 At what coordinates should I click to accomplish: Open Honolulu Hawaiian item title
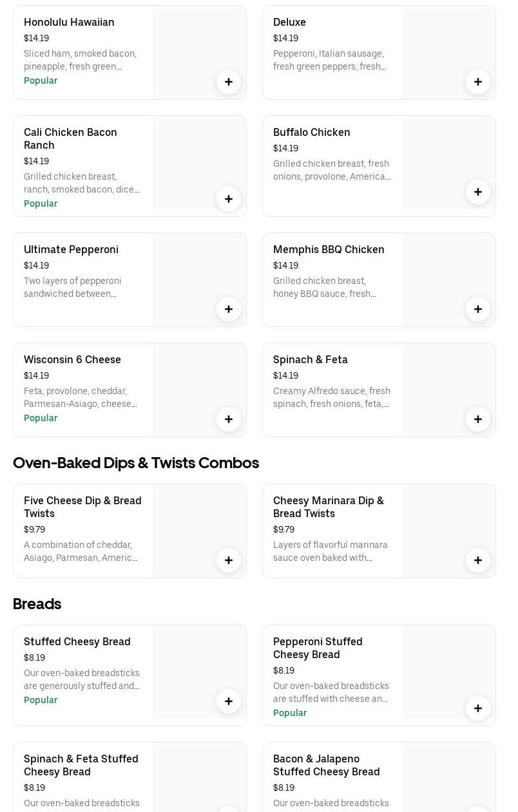tap(69, 22)
